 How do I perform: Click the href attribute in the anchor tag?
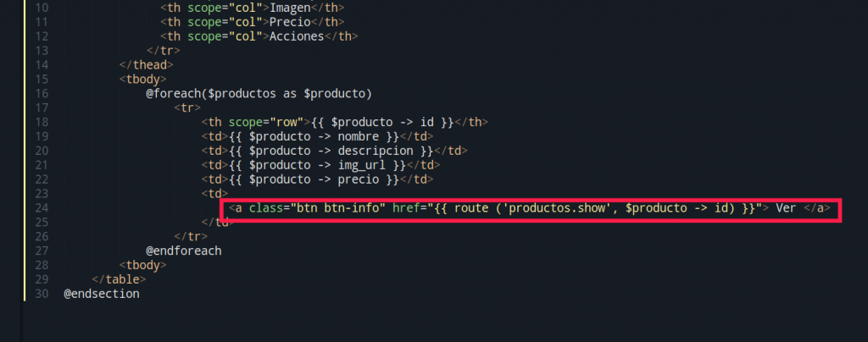pos(407,207)
